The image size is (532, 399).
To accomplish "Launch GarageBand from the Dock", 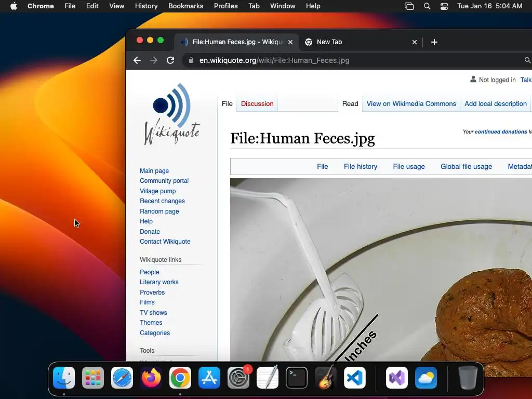I will pos(326,378).
